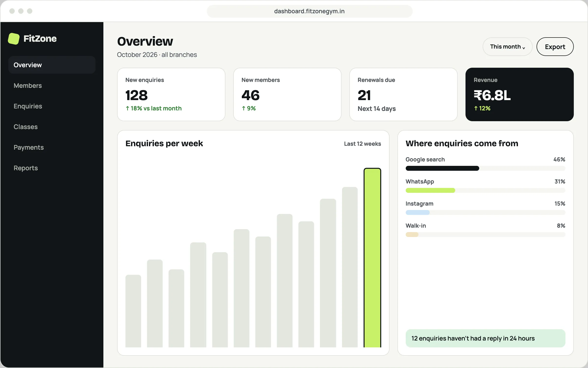Open the 12 unanswered enquiries alert
Screen dimensions: 588x368
(486, 338)
